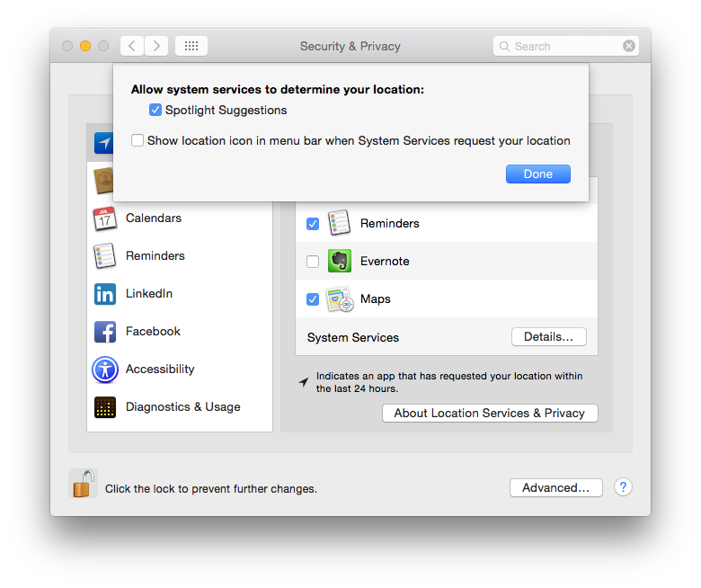The height and width of the screenshot is (588, 701).
Task: Open About Location Services & Privacy
Action: pos(490,414)
